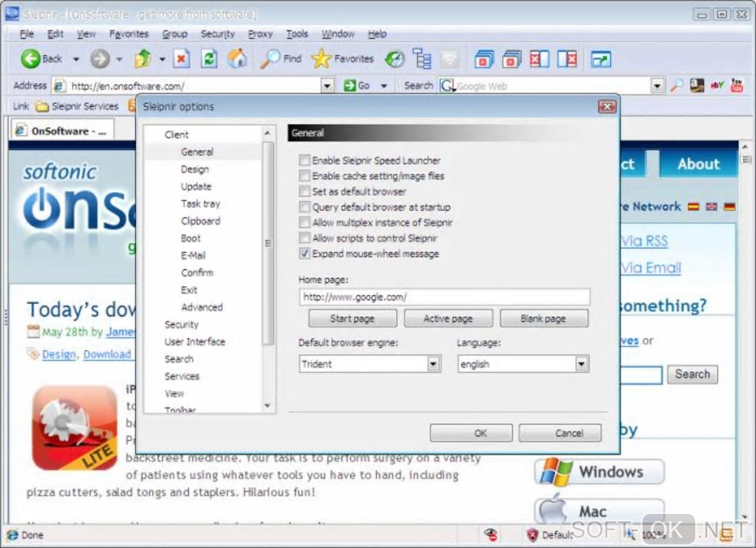Viewport: 756px width, 548px height.
Task: Open the Back button history dropdown arrow
Action: (76, 59)
